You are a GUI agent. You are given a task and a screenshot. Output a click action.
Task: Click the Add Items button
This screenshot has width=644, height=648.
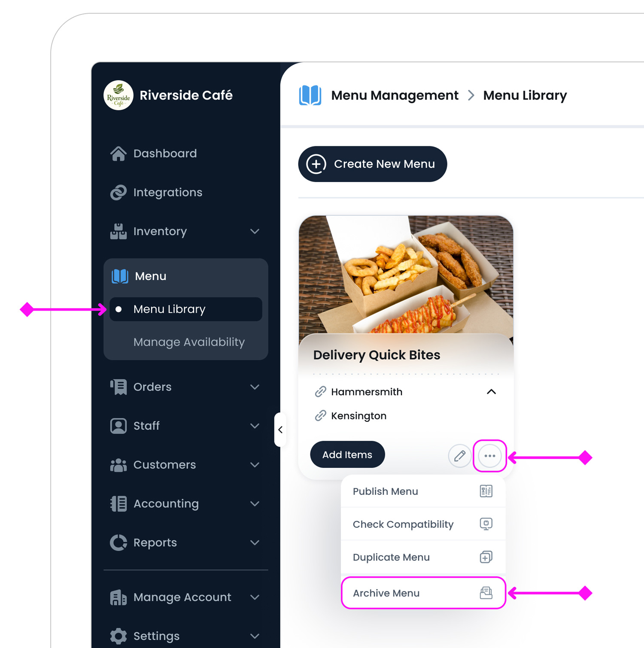pos(347,454)
